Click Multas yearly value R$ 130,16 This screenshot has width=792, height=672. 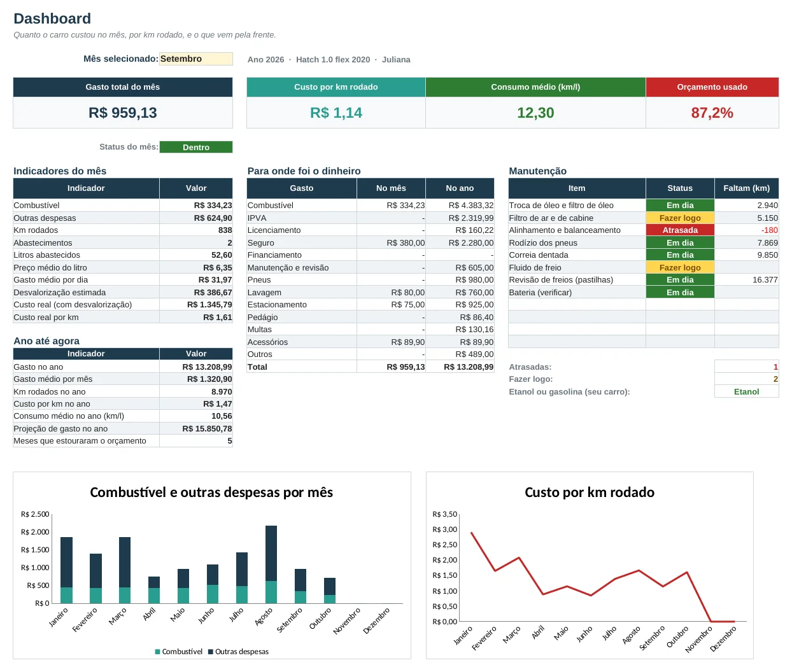pos(460,330)
